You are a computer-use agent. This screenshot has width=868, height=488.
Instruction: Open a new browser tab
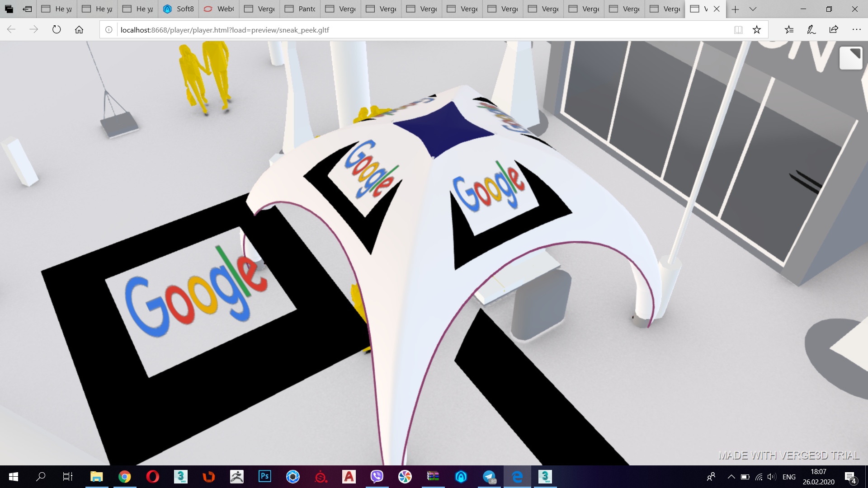point(735,9)
